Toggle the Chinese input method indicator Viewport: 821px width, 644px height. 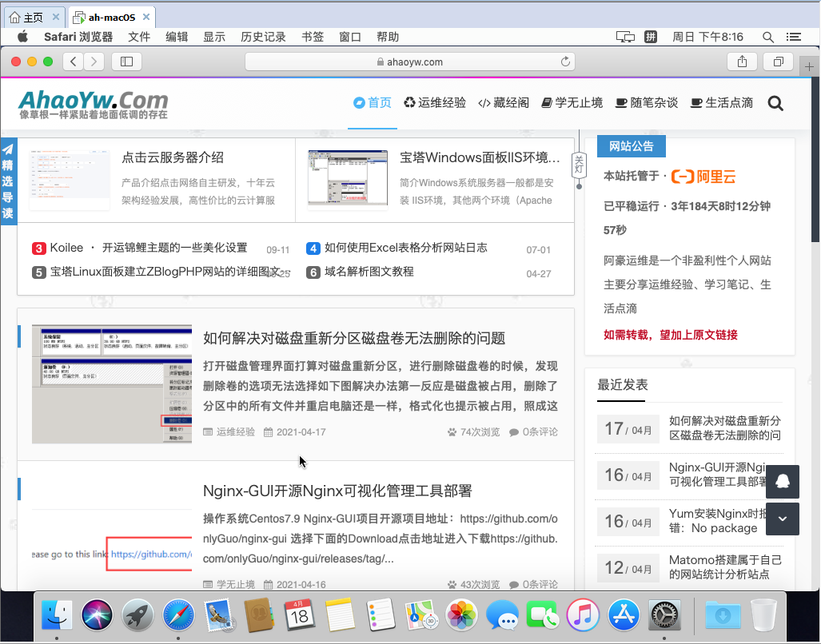pyautogui.click(x=651, y=37)
